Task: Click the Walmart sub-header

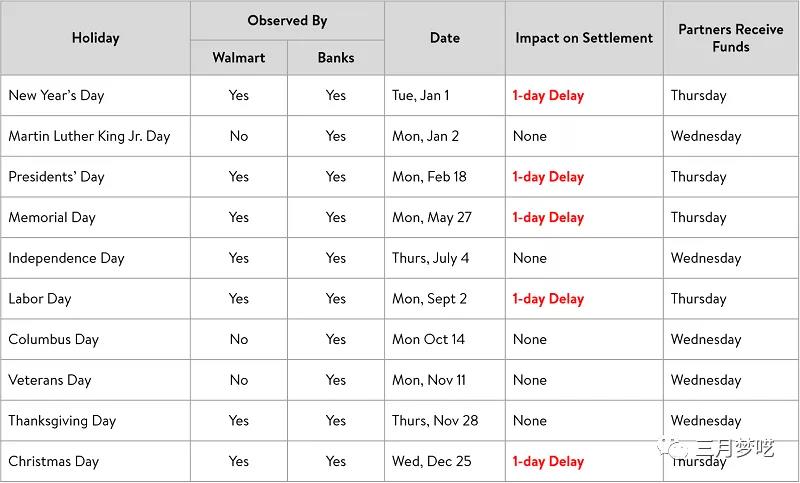Action: pos(239,58)
